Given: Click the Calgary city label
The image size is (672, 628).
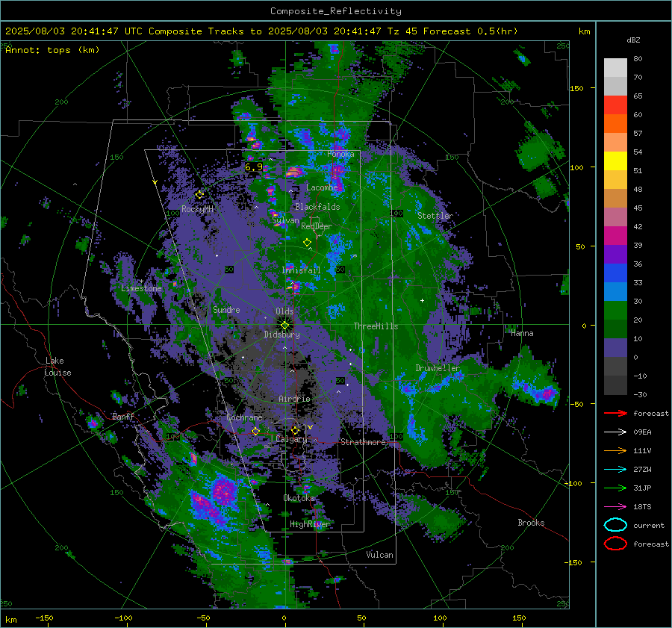Looking at the screenshot, I should (x=291, y=439).
